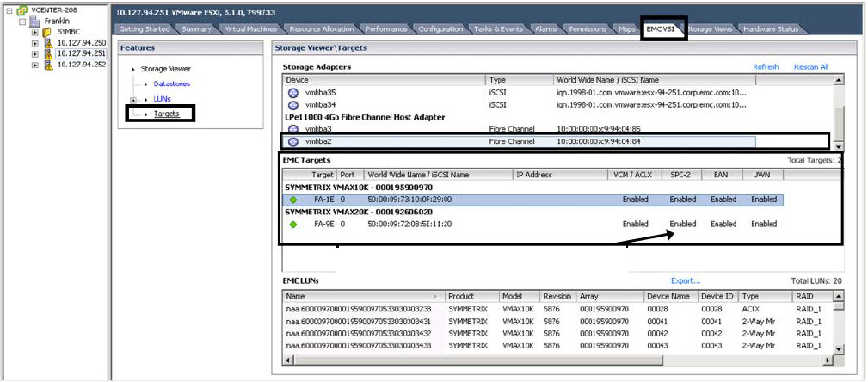Open the Performance tab
The height and width of the screenshot is (382, 868).
tap(386, 28)
